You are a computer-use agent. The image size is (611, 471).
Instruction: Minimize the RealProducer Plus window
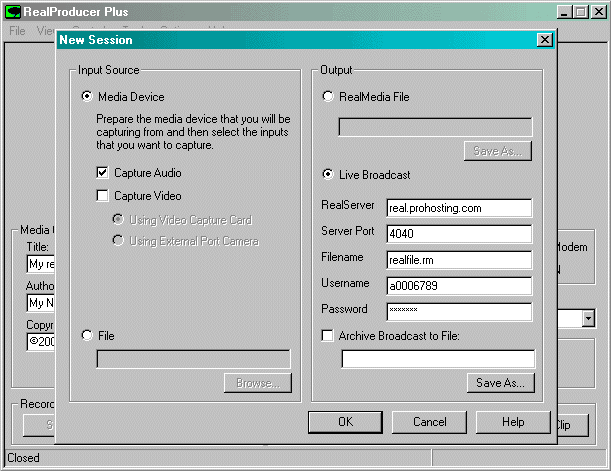564,12
